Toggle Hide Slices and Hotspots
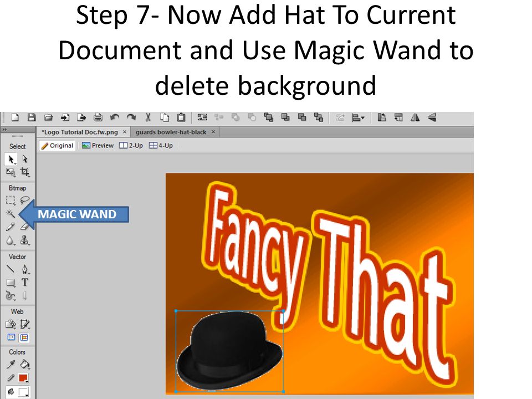The width and height of the screenshot is (532, 399). [11, 337]
